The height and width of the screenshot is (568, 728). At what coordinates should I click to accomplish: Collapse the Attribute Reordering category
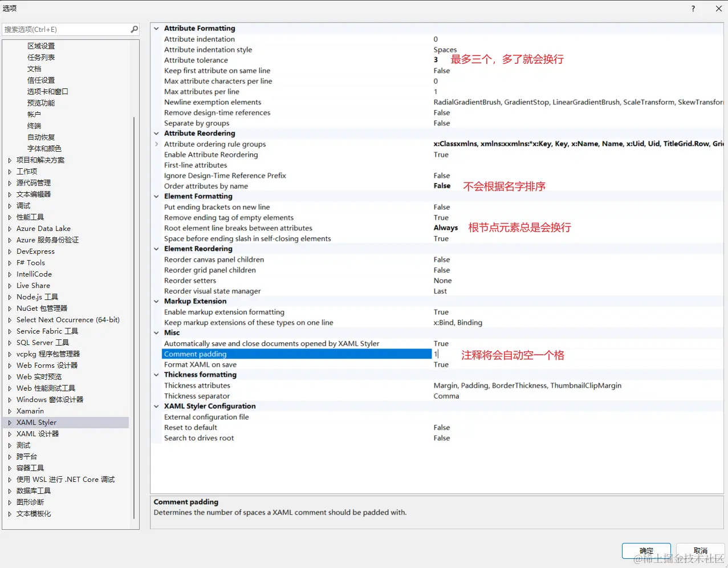[x=157, y=133]
